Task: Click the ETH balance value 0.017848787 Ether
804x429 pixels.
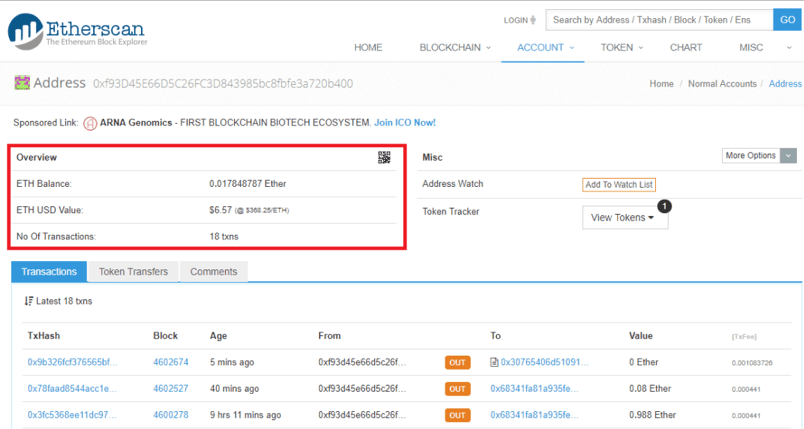Action: coord(248,183)
